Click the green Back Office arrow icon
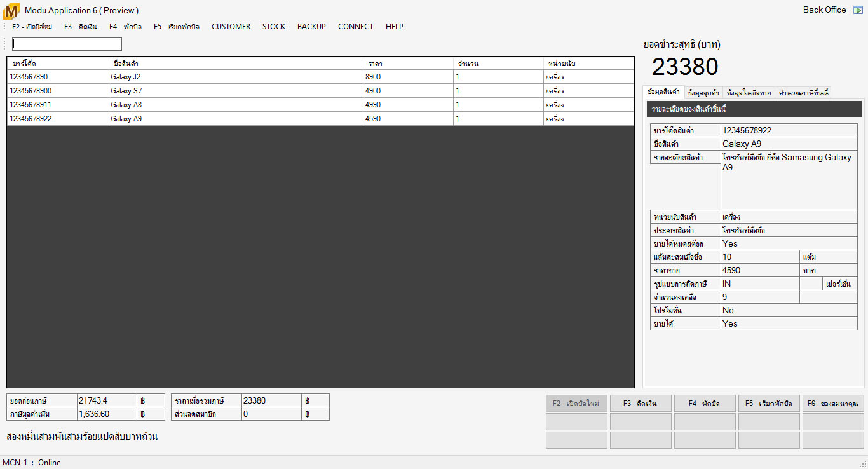This screenshot has width=868, height=469. point(858,10)
